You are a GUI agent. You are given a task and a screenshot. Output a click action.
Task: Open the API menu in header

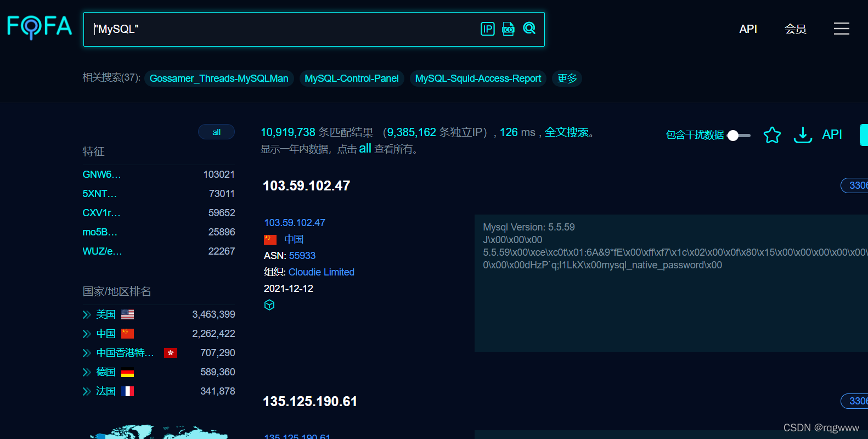748,29
